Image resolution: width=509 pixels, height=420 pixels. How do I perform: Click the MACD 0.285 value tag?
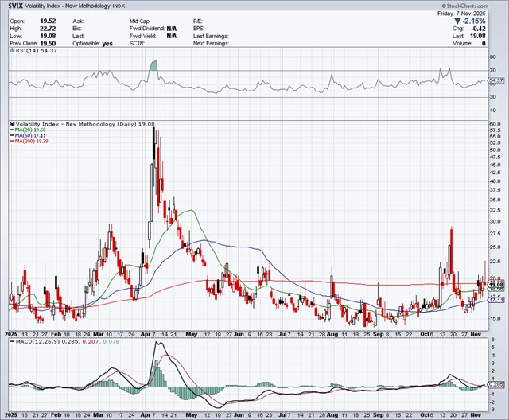[x=496, y=383]
